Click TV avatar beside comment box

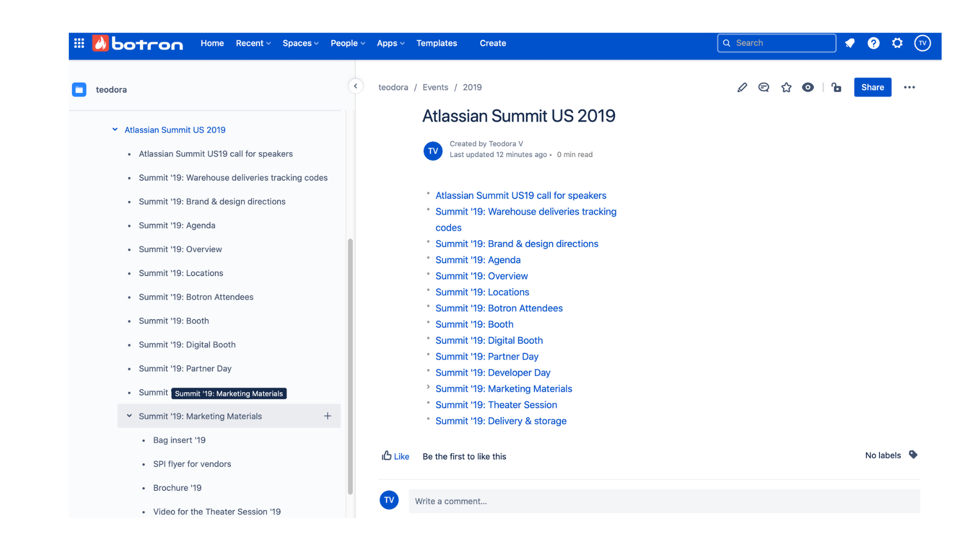pos(389,500)
